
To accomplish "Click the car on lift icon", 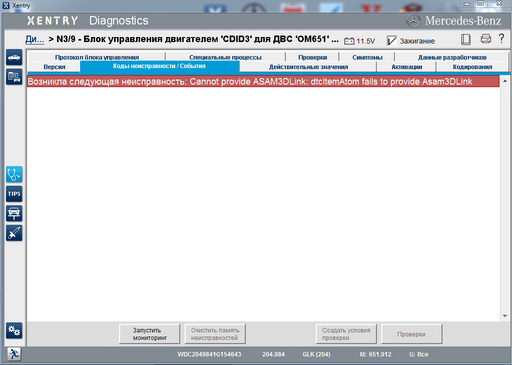I will [14, 213].
